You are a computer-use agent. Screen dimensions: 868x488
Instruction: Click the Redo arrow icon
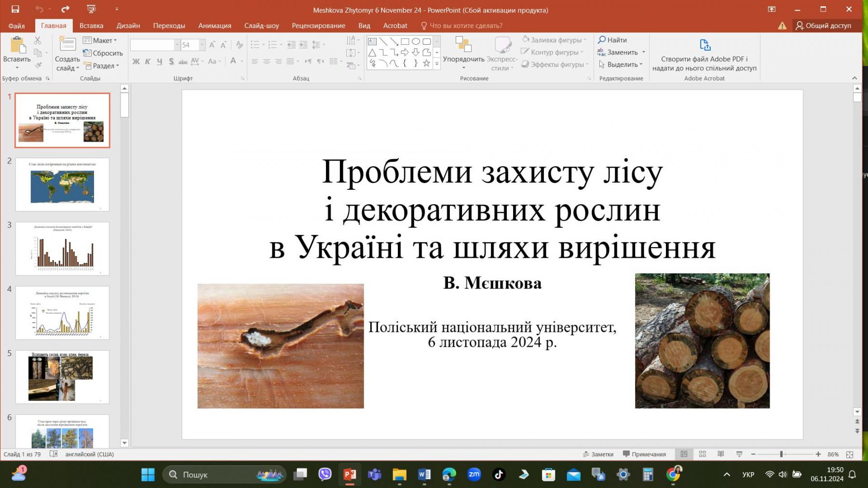point(65,9)
